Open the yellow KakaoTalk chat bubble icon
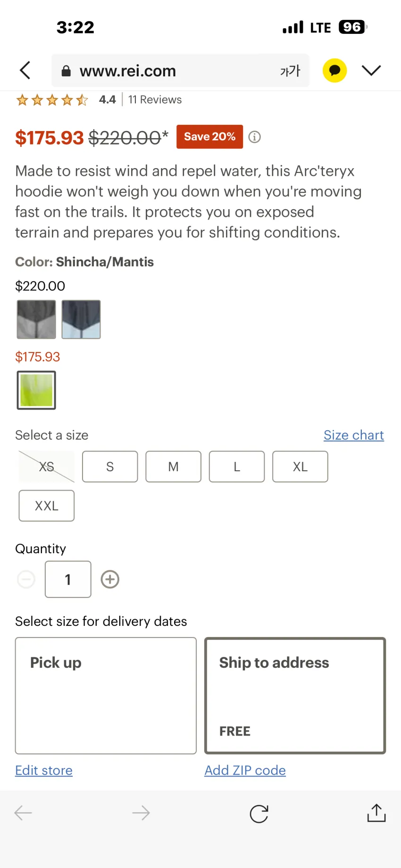The image size is (401, 868). (x=334, y=70)
